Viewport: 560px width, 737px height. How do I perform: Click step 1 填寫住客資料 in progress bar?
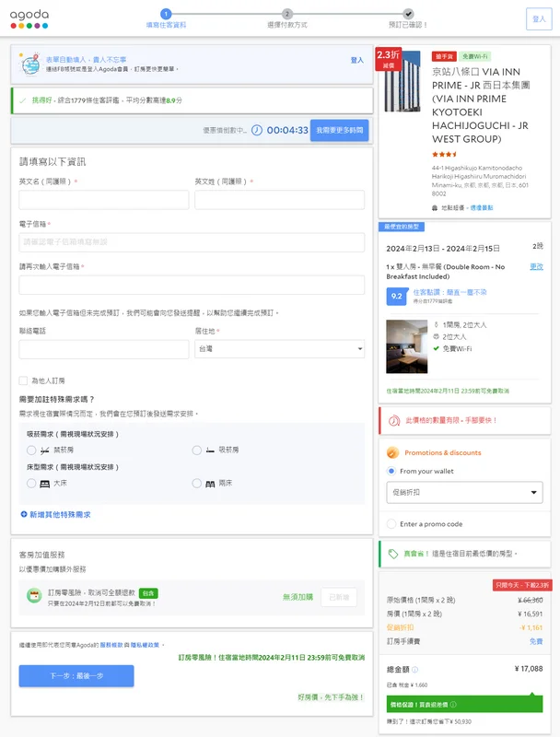click(166, 18)
